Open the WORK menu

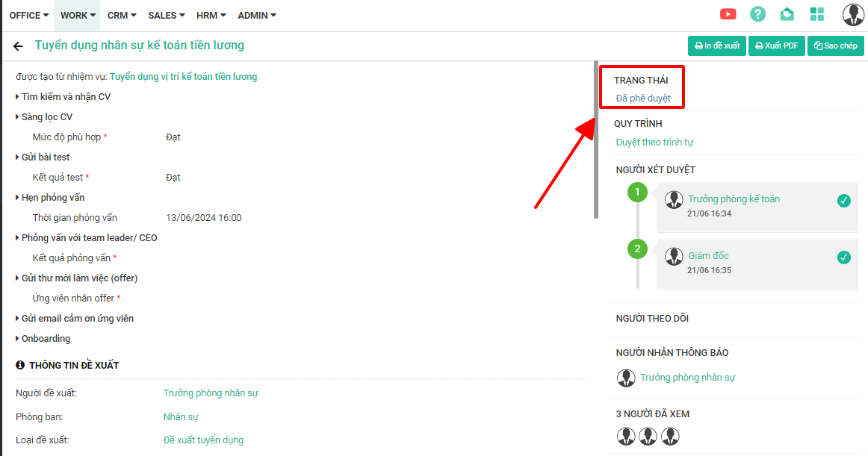click(x=78, y=15)
